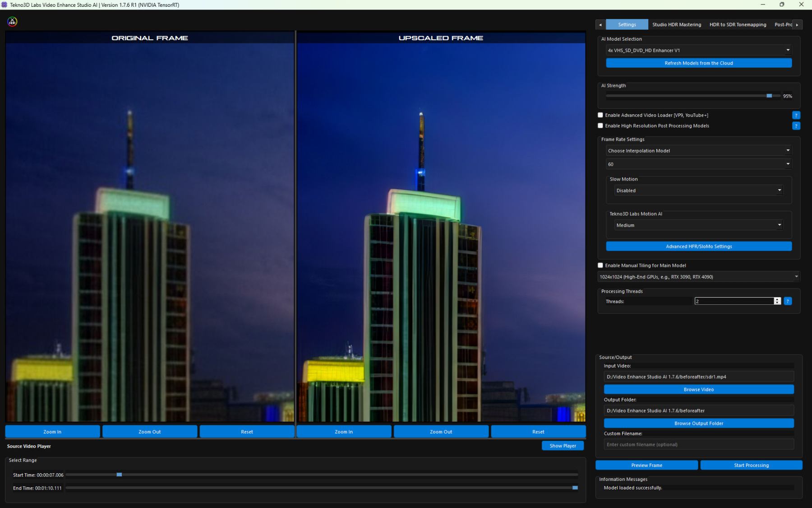Screen dimensions: 812x508
Task: Open Advanced HFR/SloMo Settings
Action: pos(699,247)
